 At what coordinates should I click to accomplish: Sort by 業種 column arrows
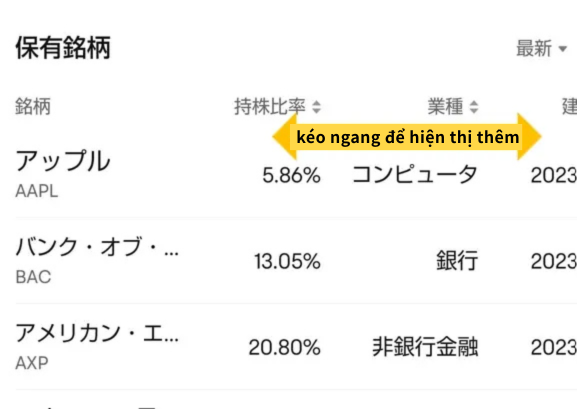tap(474, 107)
